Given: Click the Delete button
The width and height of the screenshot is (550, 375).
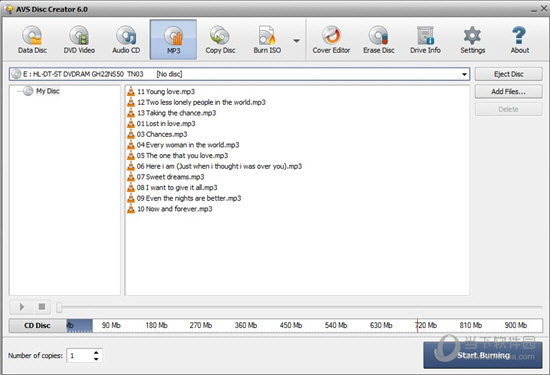Looking at the screenshot, I should click(x=509, y=109).
